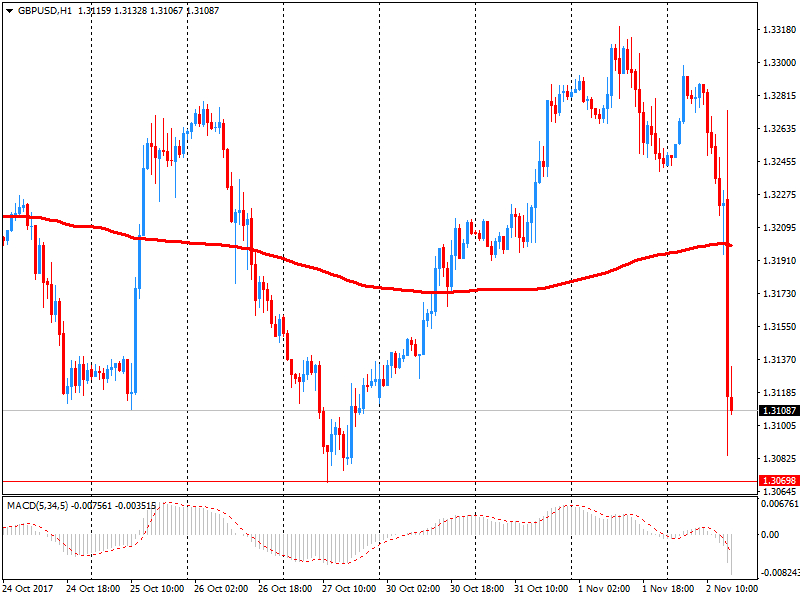Viewport: 800px width, 600px height.
Task: Click MACD scale zero level 0.00
Action: click(x=769, y=535)
